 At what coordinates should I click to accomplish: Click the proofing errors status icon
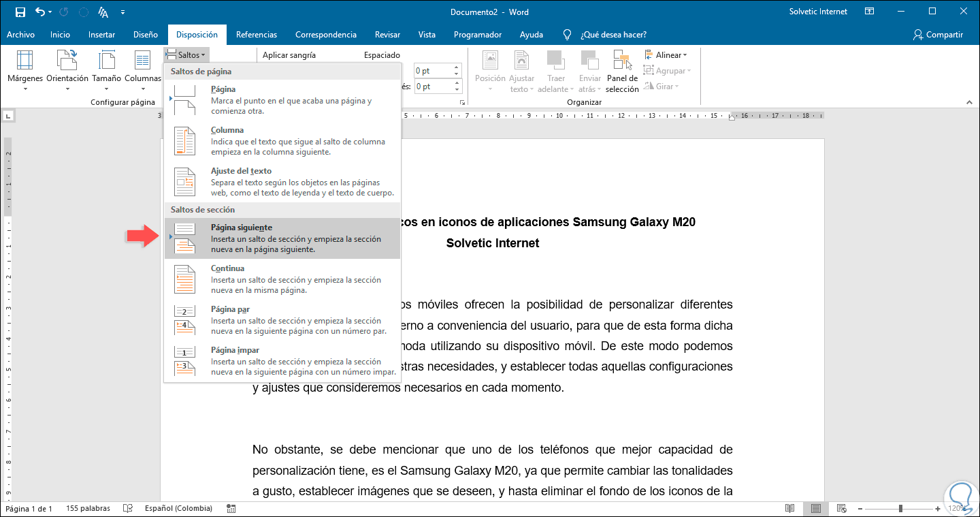[x=127, y=509]
